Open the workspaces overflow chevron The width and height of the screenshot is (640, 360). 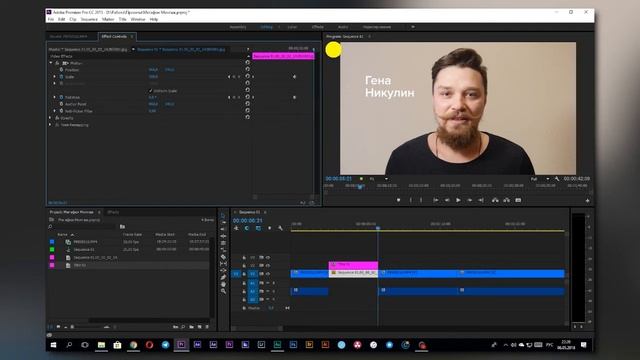[413, 27]
